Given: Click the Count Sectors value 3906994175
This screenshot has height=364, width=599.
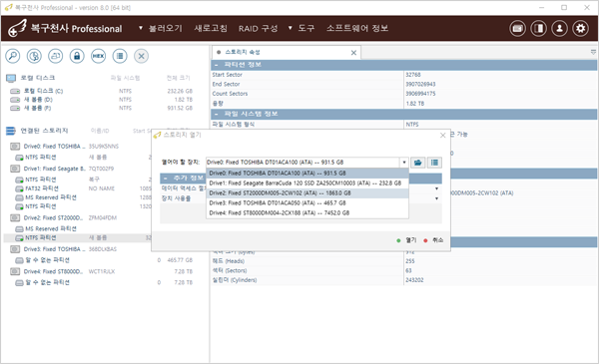Looking at the screenshot, I should coord(420,94).
